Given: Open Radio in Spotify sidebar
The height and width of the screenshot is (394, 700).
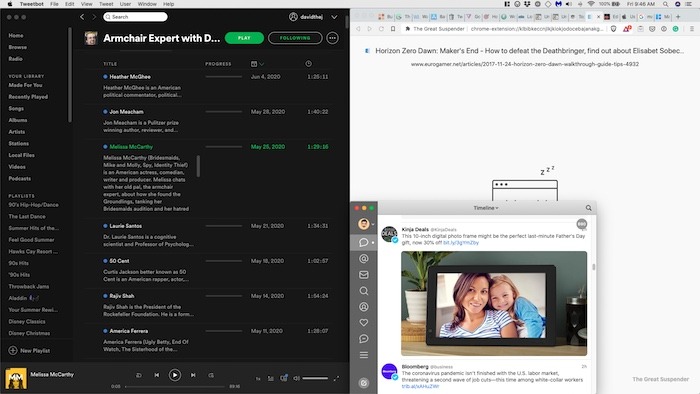Looking at the screenshot, I should point(16,58).
